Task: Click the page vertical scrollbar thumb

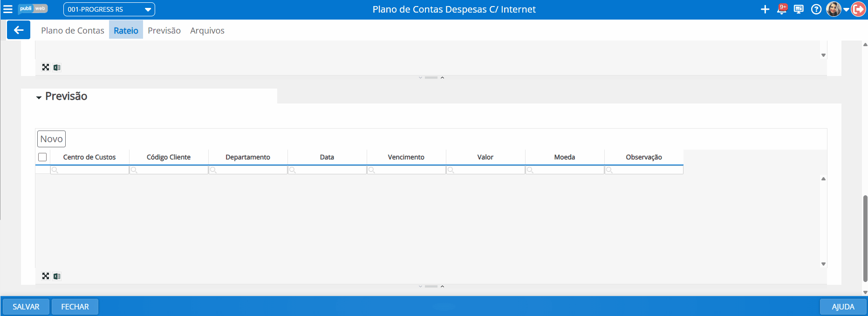Action: pyautogui.click(x=865, y=239)
